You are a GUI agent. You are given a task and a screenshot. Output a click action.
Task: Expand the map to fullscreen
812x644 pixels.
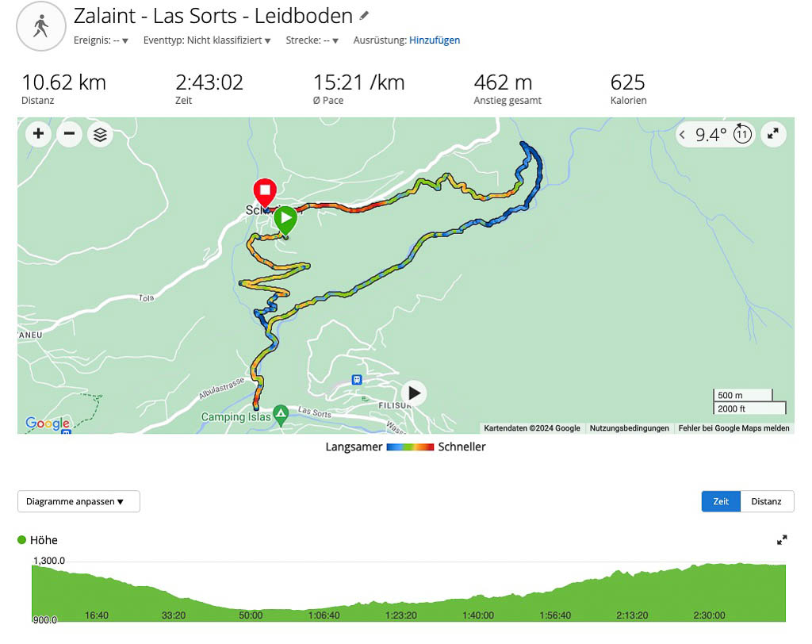pos(773,135)
